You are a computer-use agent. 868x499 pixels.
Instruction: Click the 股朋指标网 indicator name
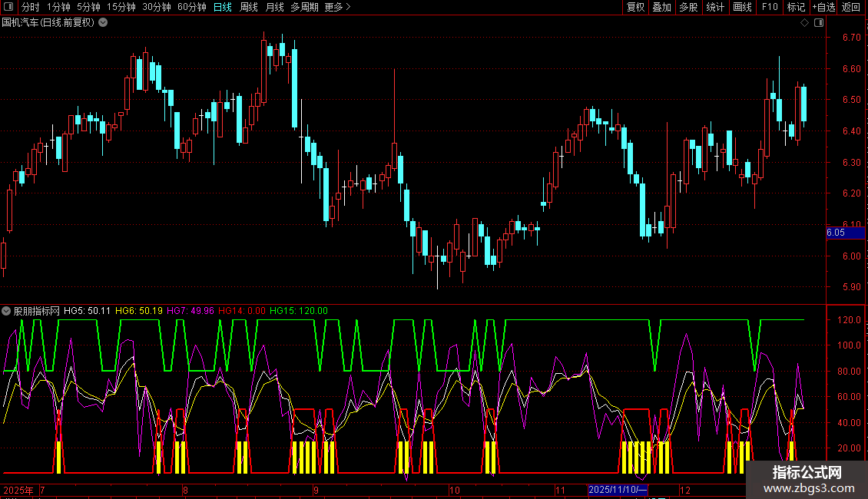click(x=37, y=311)
